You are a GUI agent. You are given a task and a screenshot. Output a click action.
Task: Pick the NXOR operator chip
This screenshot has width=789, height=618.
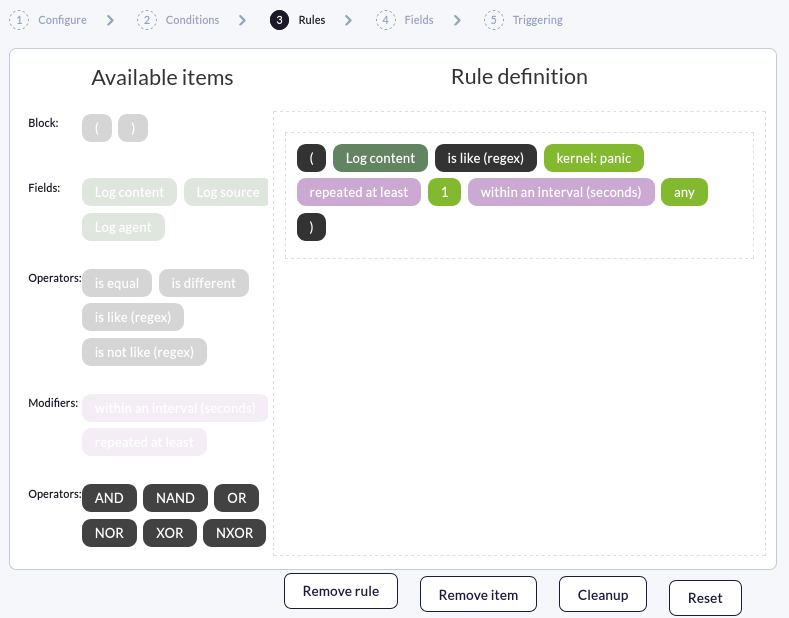[x=234, y=532]
